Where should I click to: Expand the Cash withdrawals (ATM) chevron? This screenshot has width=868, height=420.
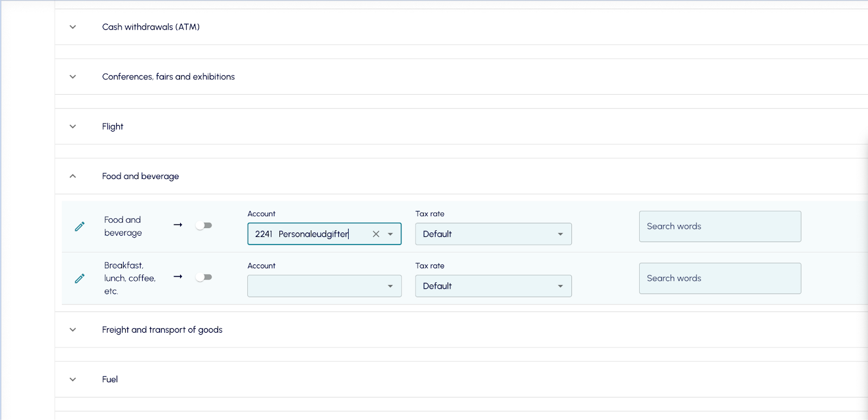coord(73,27)
